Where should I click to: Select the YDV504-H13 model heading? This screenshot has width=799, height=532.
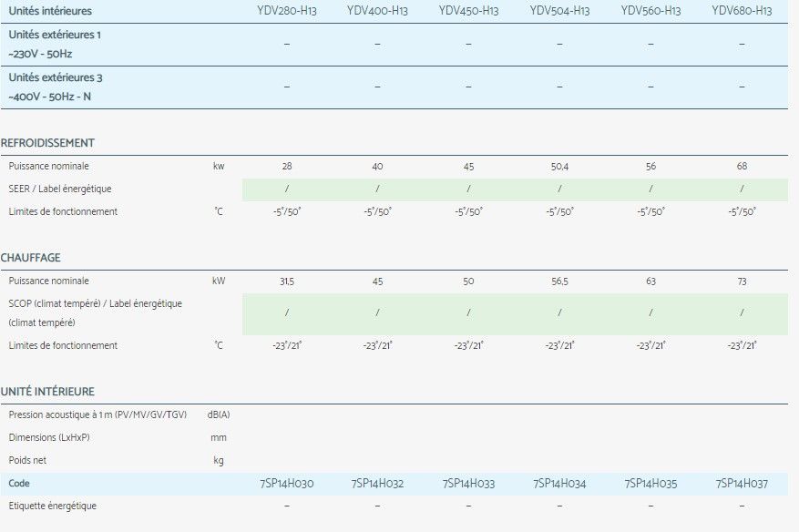coord(559,11)
